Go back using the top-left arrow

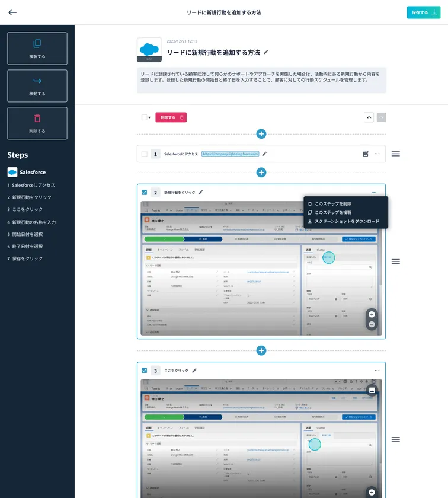pos(12,12)
